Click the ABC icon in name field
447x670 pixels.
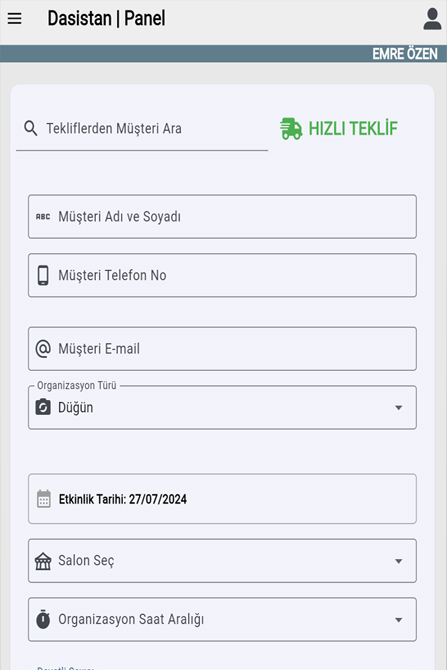(43, 217)
